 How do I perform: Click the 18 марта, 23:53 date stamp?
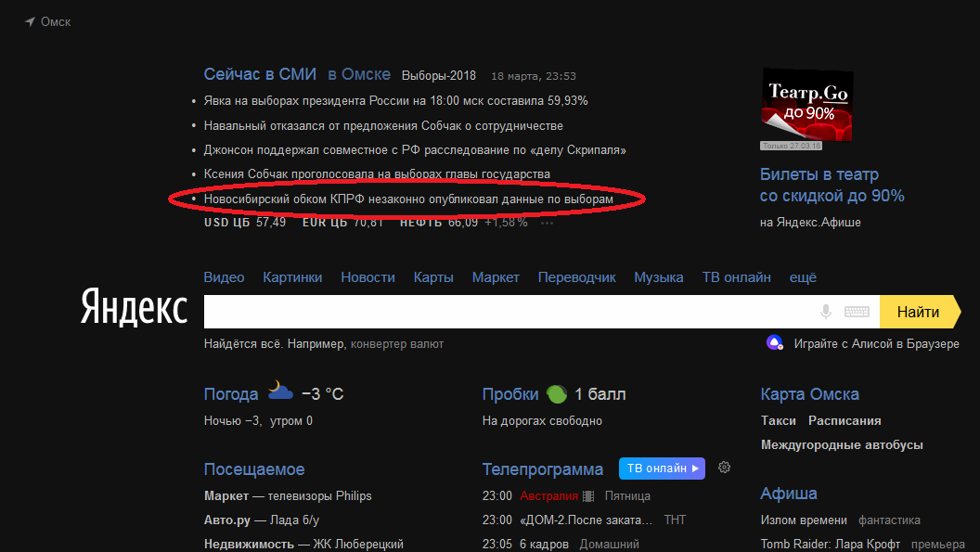tap(533, 76)
